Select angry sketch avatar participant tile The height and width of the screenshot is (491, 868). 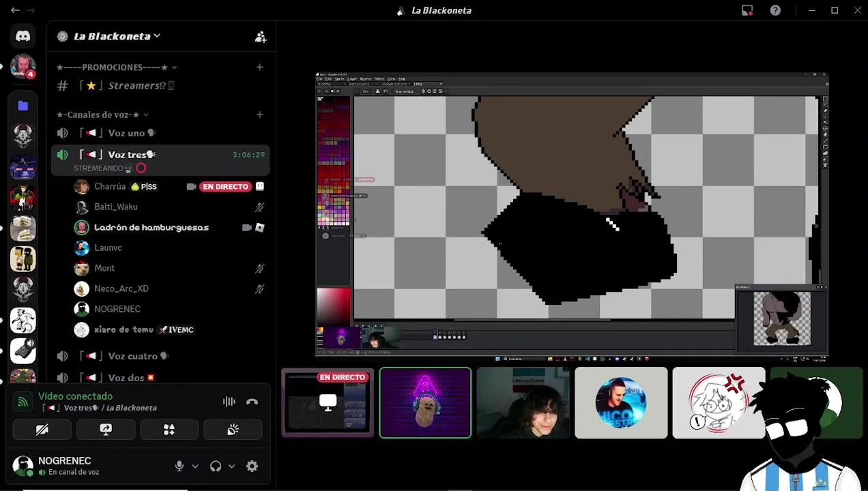click(719, 402)
